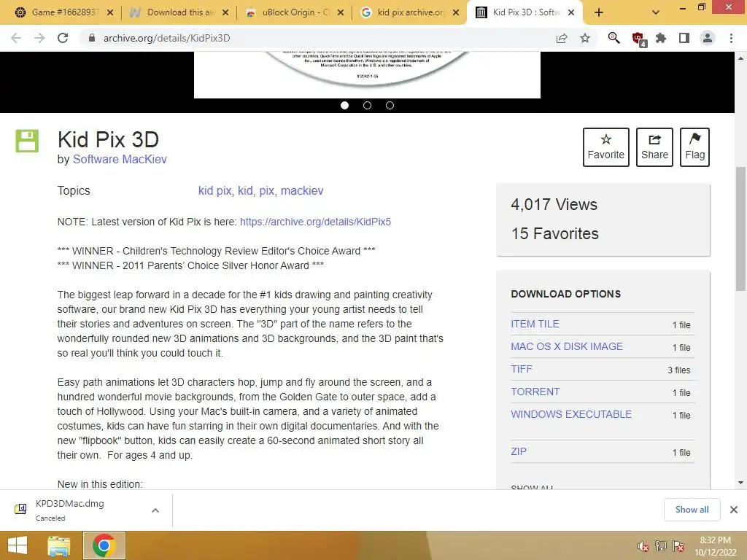This screenshot has width=747, height=560.
Task: Click the Chrome taskbar icon
Action: [104, 545]
